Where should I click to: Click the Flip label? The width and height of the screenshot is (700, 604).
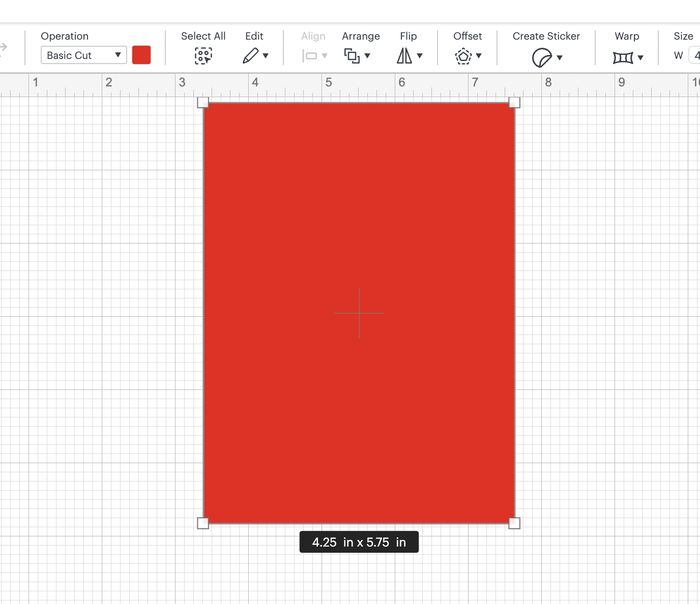click(409, 36)
